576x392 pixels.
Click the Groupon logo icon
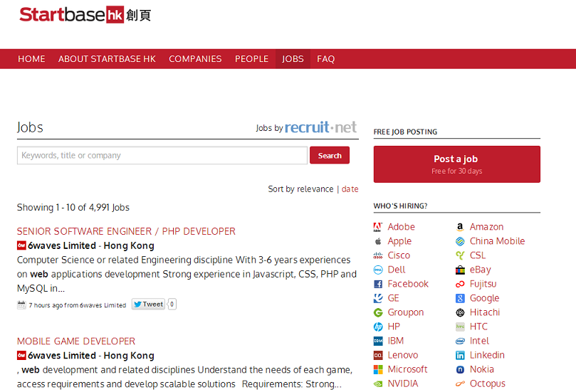[377, 313]
